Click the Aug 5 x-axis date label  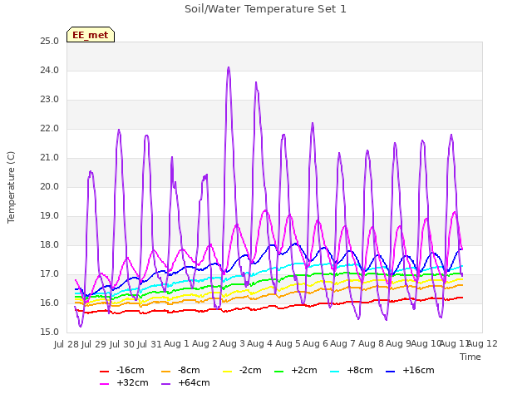point(288,344)
